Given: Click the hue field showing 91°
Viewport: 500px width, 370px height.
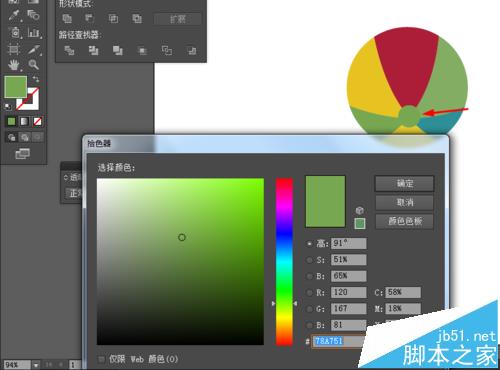Looking at the screenshot, I should click(349, 243).
